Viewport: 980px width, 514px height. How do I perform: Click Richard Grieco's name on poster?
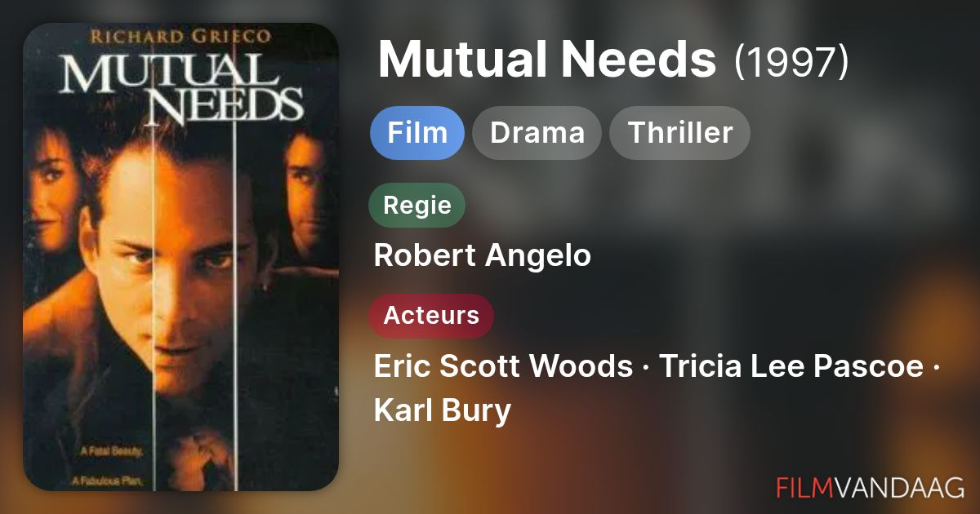(x=181, y=37)
